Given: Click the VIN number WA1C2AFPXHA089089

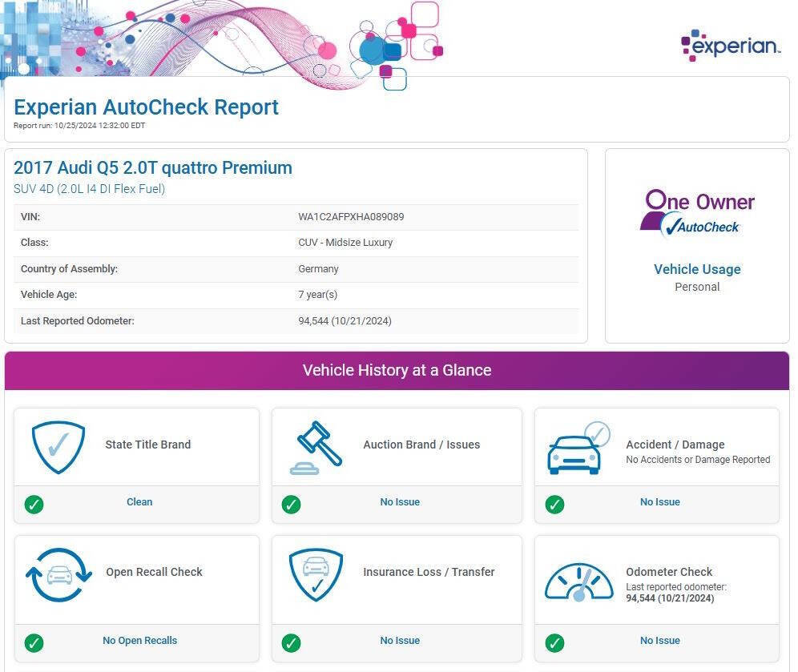Looking at the screenshot, I should coord(351,217).
